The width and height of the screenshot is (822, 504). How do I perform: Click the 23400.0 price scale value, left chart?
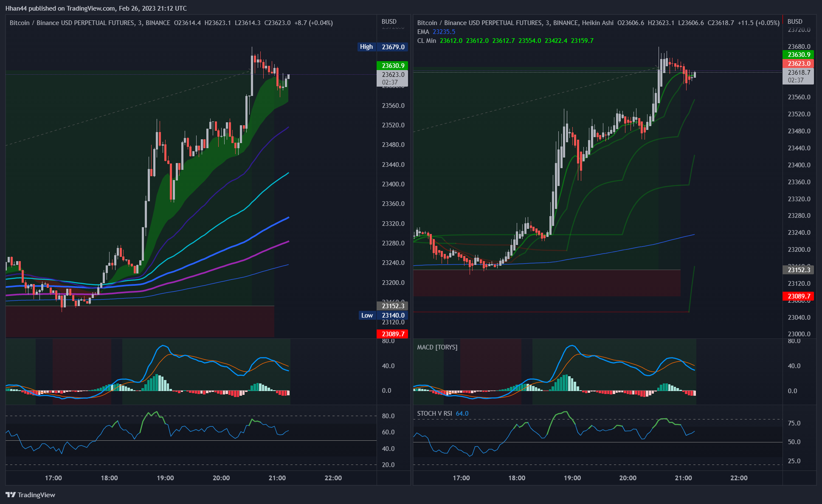point(393,184)
